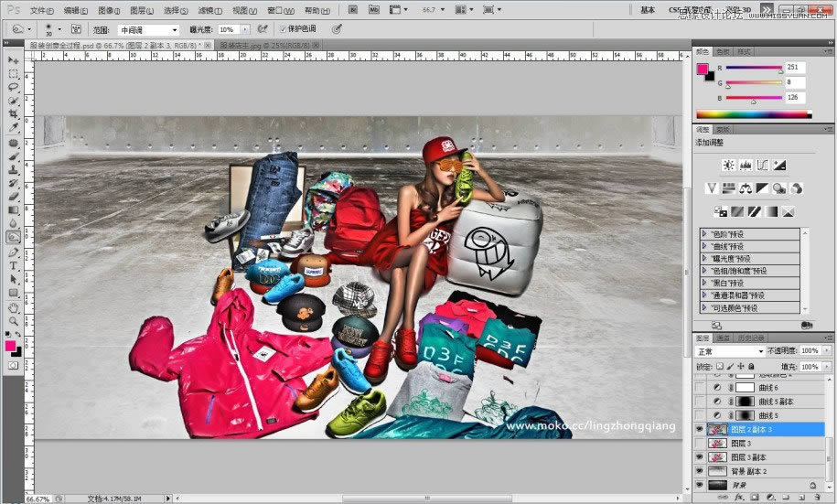837x504 pixels.
Task: Open the layer blend mode 正常 dropdown
Action: point(729,351)
